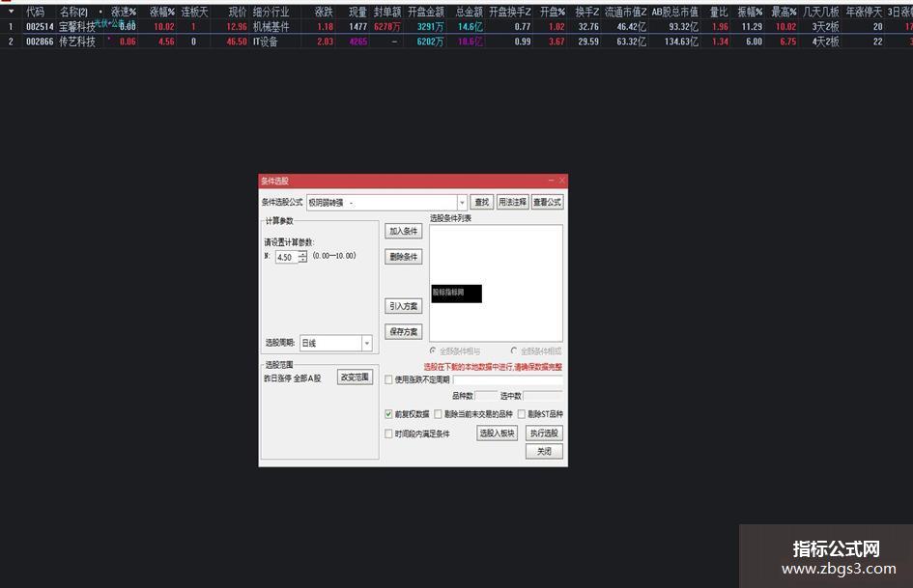Sort stock list by 年涨停天 column

click(864, 12)
